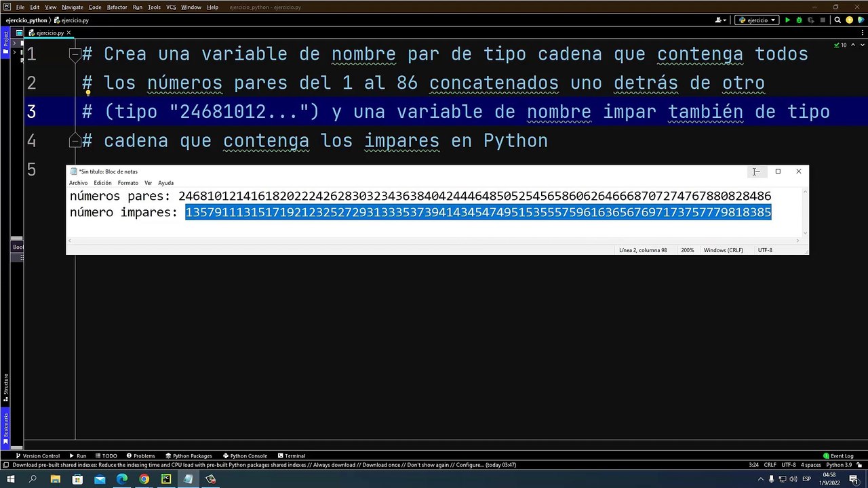
Task: Click ejercicio_python in the breadcrumb bar
Action: coord(27,20)
